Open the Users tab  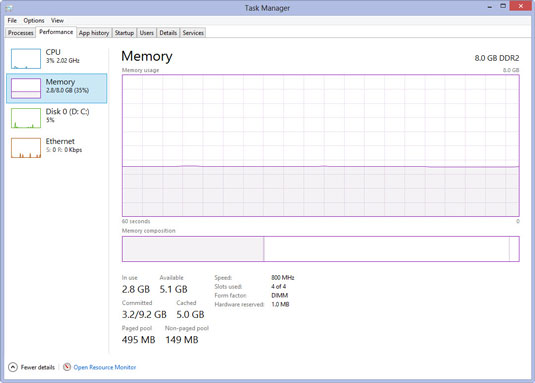(146, 33)
